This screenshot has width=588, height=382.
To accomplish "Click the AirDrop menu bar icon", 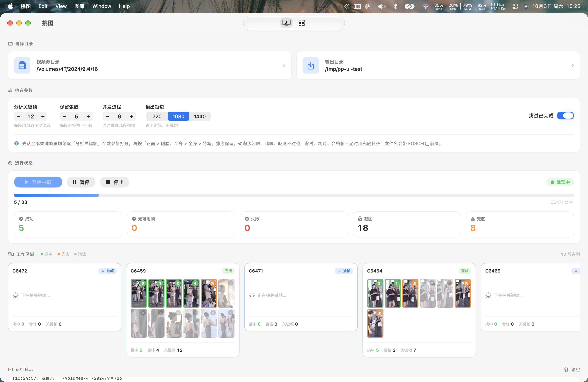I will [368, 6].
